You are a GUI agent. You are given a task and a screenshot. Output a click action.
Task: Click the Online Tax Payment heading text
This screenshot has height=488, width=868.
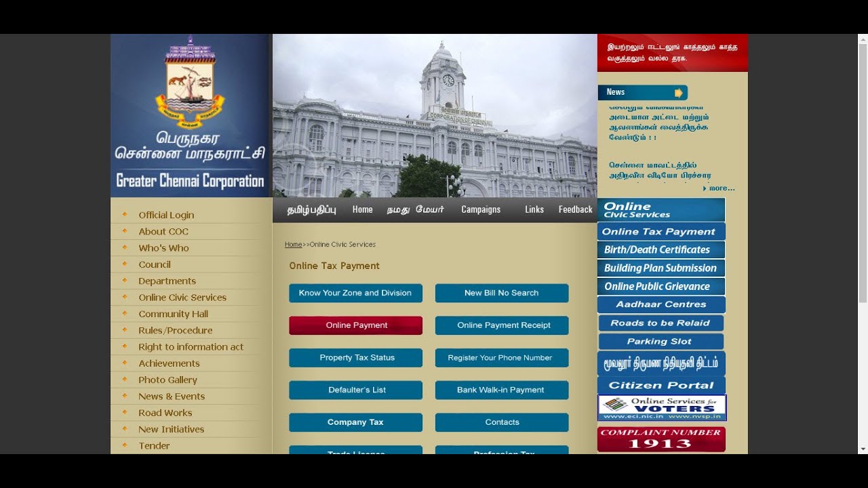point(334,266)
